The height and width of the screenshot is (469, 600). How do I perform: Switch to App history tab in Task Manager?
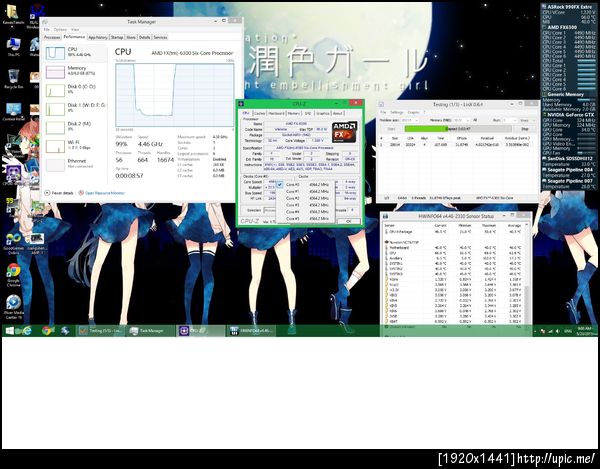pos(98,37)
